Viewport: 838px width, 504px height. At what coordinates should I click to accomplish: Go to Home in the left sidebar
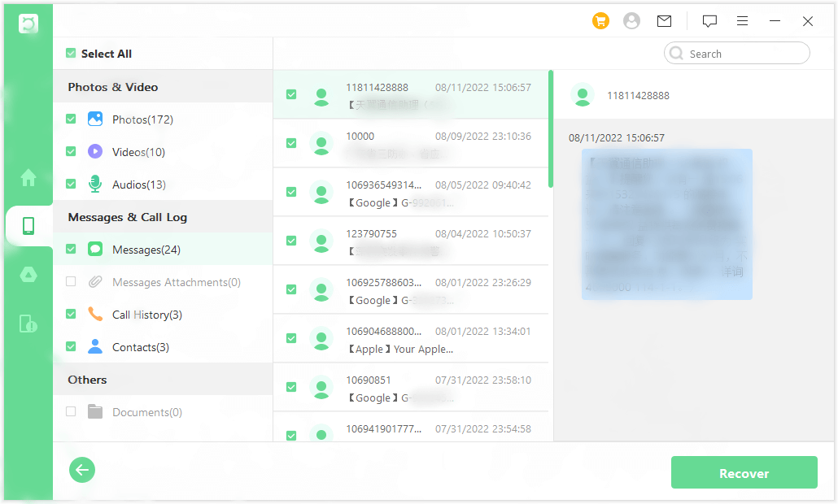[28, 177]
